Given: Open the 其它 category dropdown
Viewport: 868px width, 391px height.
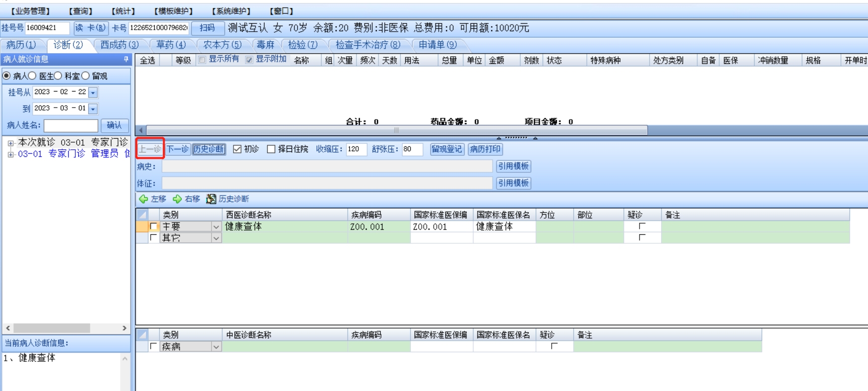Looking at the screenshot, I should point(216,238).
